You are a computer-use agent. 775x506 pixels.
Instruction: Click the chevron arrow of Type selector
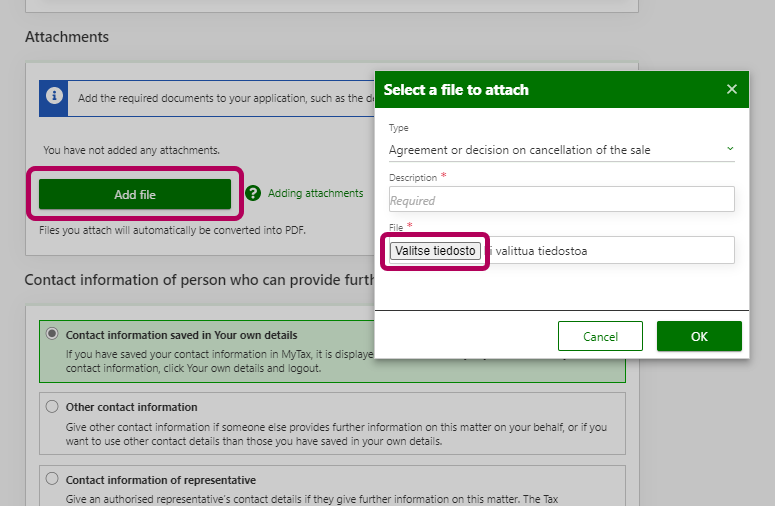pyautogui.click(x=729, y=149)
